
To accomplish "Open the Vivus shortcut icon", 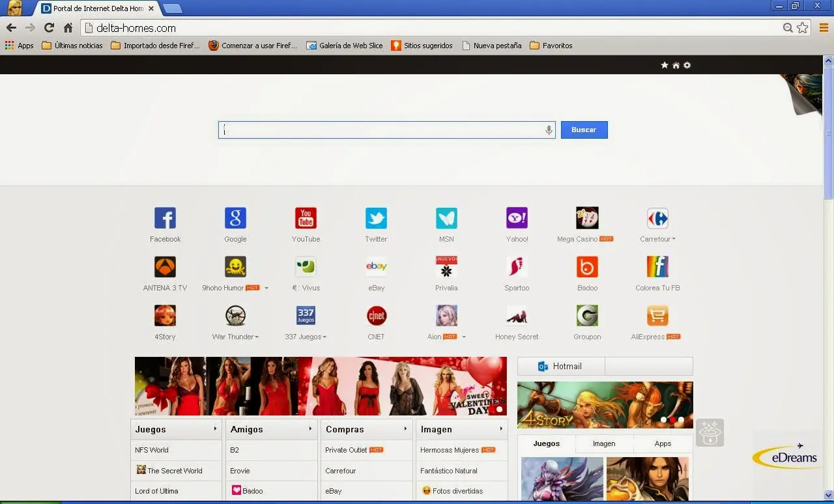I will (306, 266).
